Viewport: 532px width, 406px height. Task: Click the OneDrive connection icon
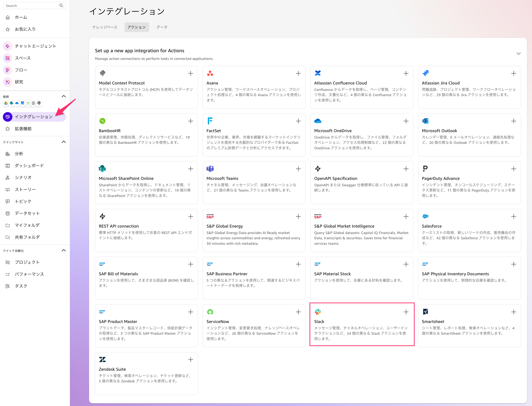pyautogui.click(x=17, y=103)
